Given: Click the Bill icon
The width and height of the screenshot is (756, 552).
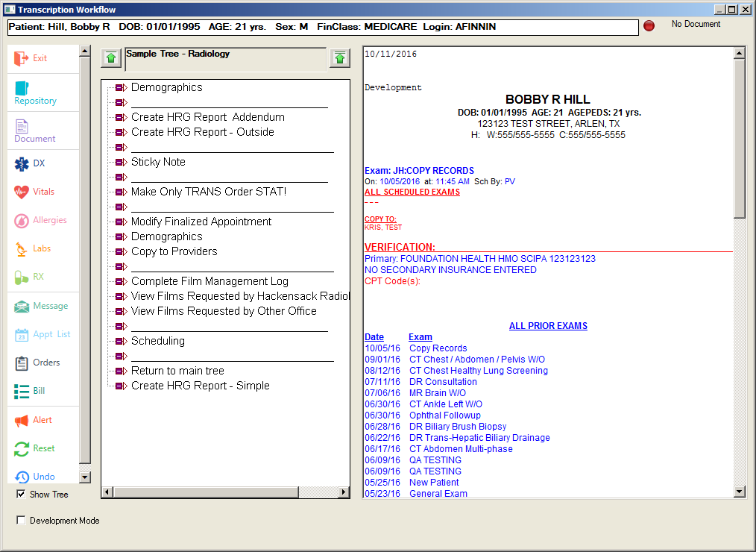Looking at the screenshot, I should [x=22, y=391].
